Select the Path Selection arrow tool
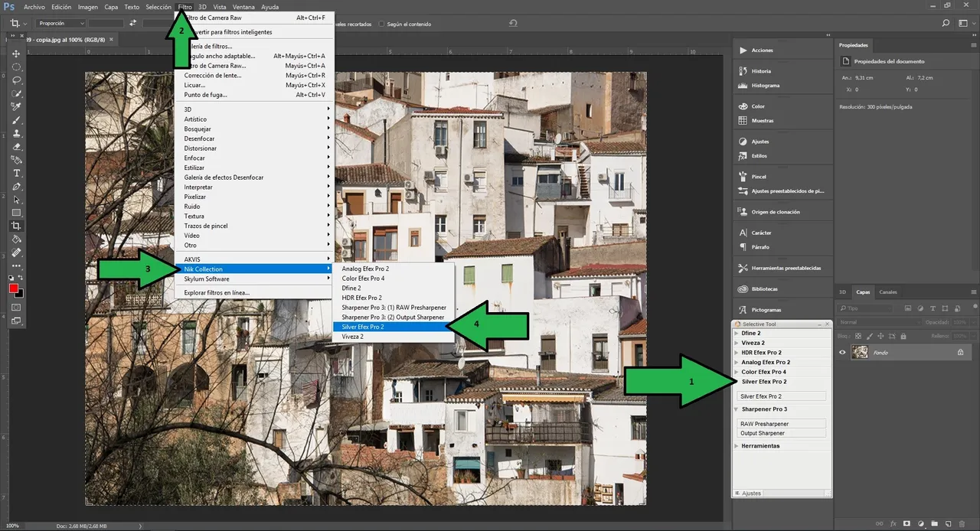Image resolution: width=980 pixels, height=531 pixels. click(16, 200)
